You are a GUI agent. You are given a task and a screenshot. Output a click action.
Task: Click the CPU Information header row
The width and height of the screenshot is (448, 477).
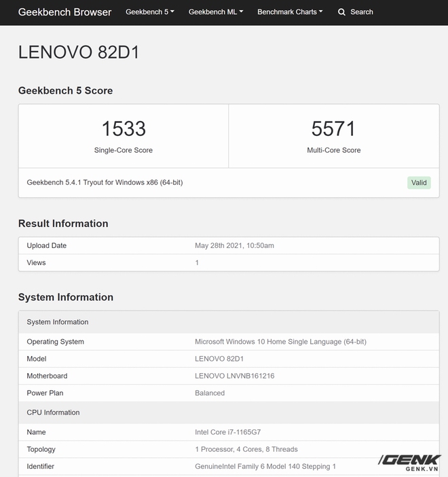pyautogui.click(x=229, y=412)
